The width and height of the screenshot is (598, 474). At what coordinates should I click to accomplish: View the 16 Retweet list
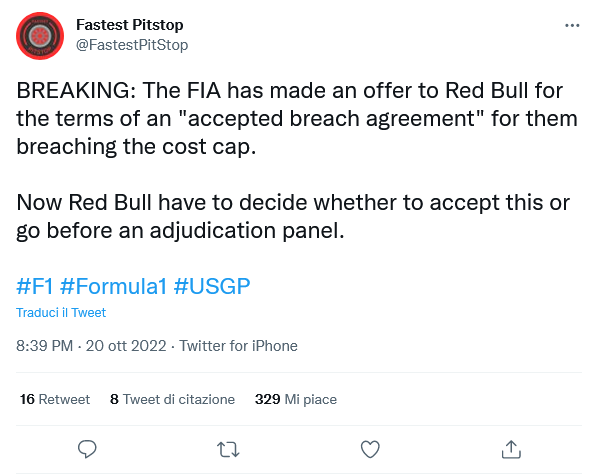click(x=55, y=399)
